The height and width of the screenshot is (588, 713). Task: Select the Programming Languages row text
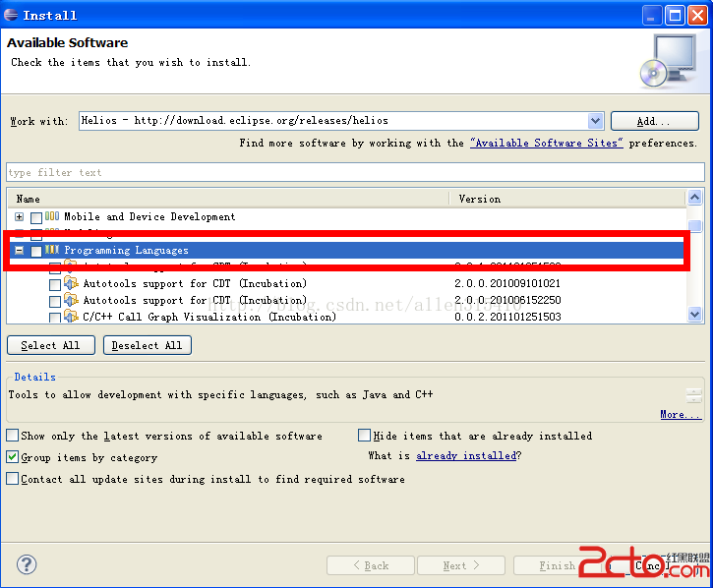126,250
